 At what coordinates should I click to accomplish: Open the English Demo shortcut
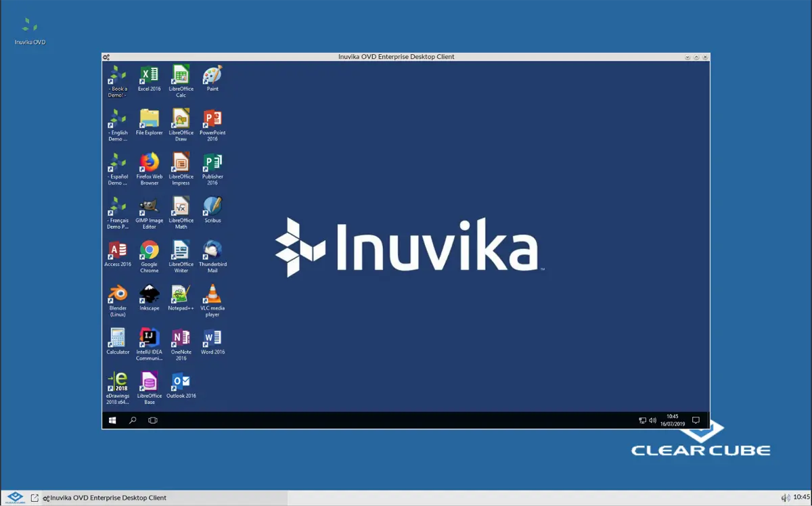tap(118, 125)
